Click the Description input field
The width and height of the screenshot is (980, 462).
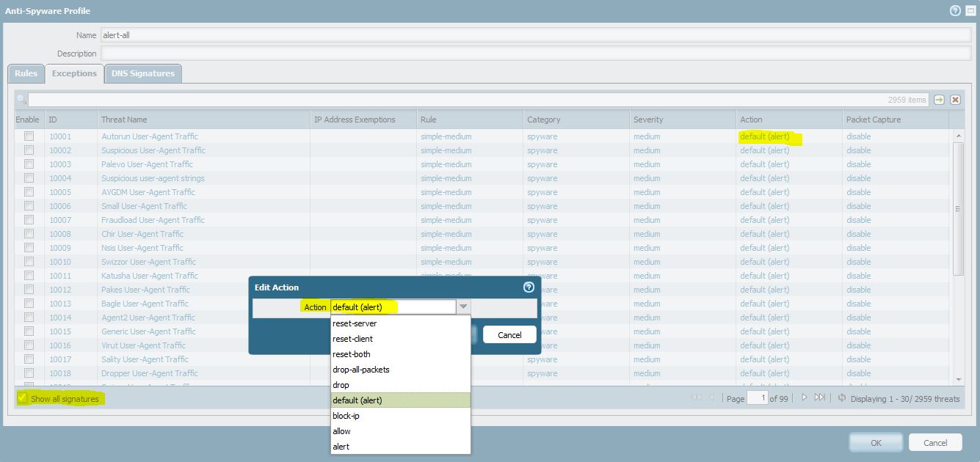coord(535,54)
